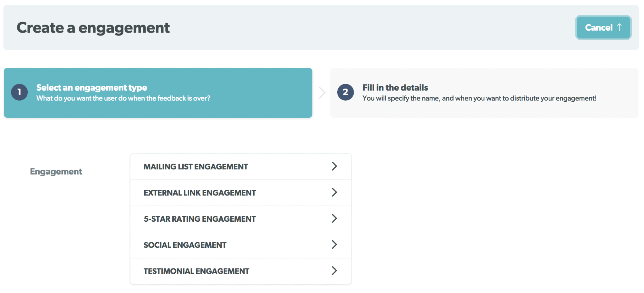The image size is (644, 293).
Task: Choose Testimonial Engagement option
Action: pyautogui.click(x=241, y=271)
